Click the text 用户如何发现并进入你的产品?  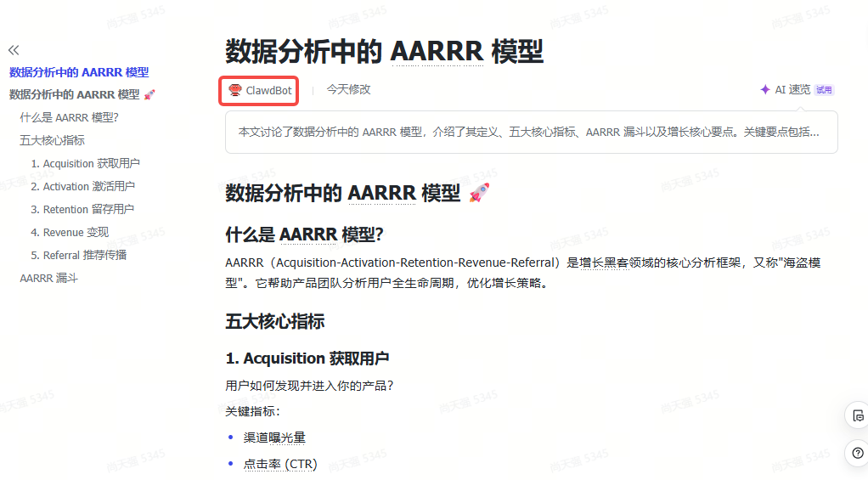point(309,386)
